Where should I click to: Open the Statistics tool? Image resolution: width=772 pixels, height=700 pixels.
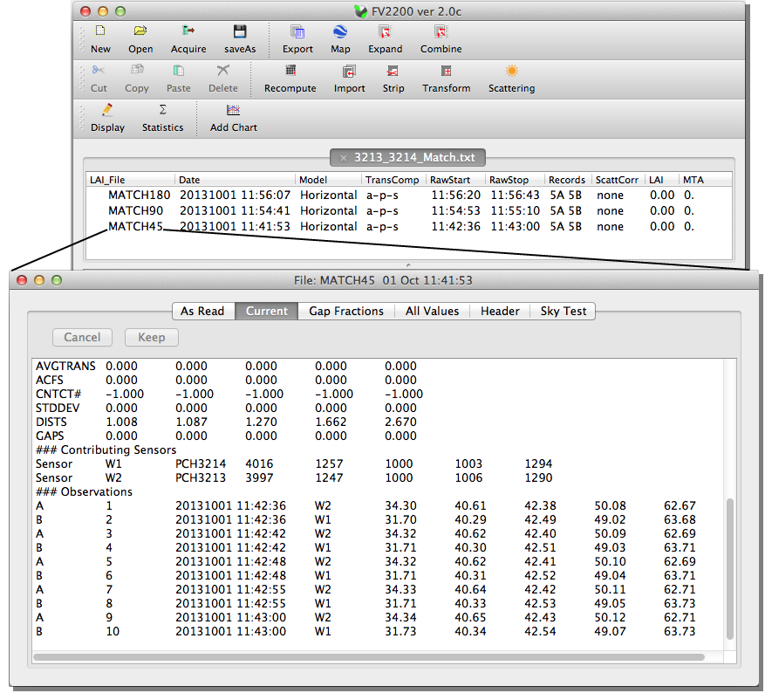click(162, 118)
